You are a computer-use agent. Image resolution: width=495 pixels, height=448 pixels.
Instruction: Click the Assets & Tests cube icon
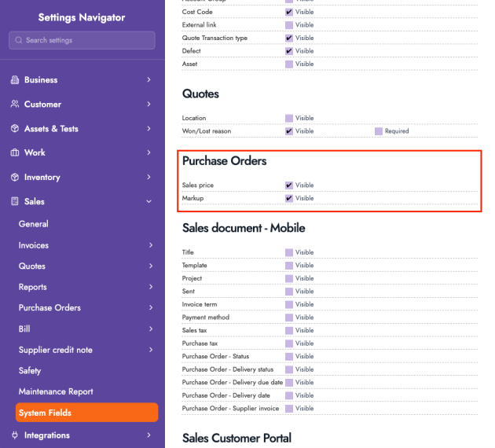coord(15,129)
